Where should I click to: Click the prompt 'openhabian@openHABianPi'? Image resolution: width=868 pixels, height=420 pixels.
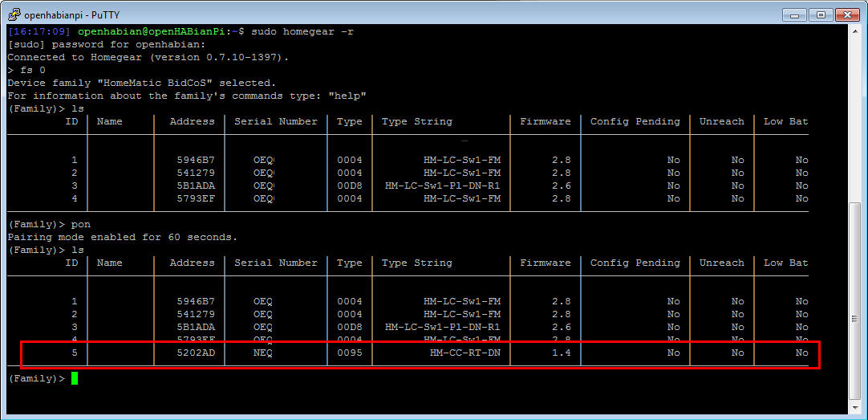[152, 31]
